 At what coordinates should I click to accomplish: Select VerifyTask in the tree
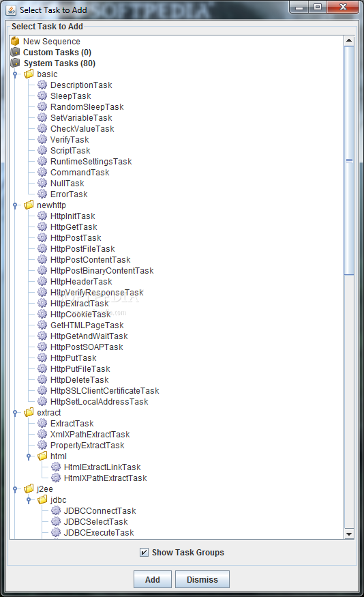tap(70, 140)
